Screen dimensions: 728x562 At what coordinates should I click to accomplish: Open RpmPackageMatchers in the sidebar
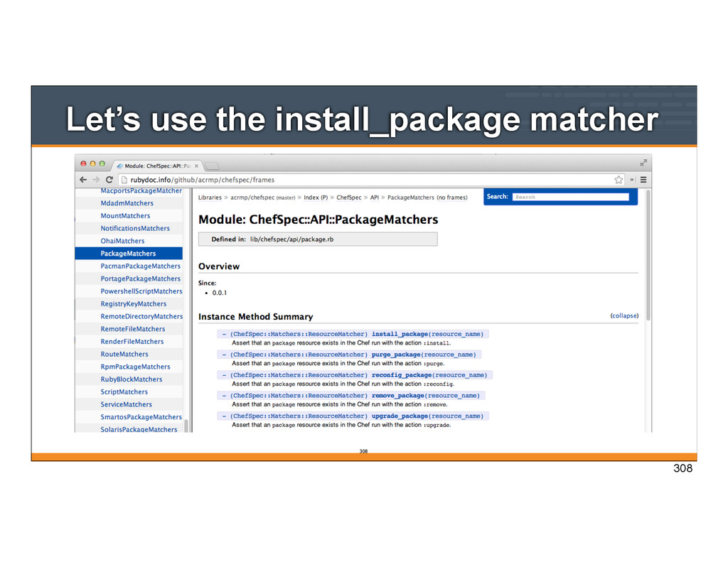[135, 367]
